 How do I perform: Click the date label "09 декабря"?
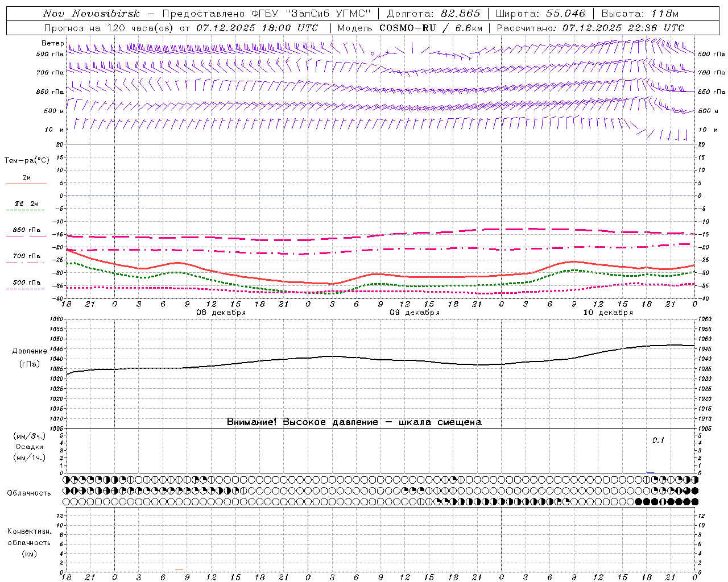pos(415,313)
